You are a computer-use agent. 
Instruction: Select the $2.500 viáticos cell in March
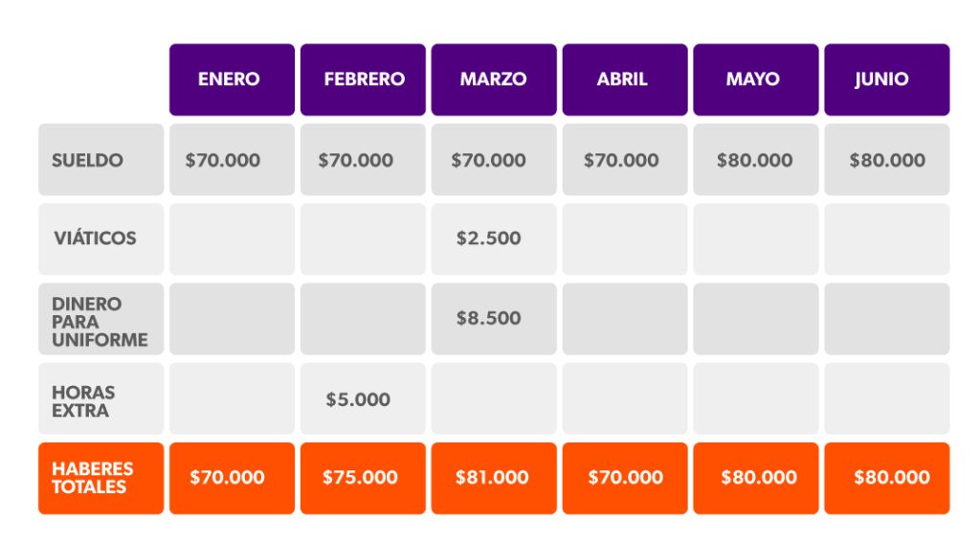click(494, 239)
